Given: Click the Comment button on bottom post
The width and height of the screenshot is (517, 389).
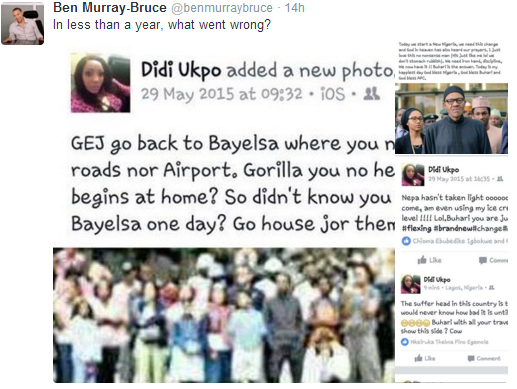Looking at the screenshot, I should [x=484, y=358].
